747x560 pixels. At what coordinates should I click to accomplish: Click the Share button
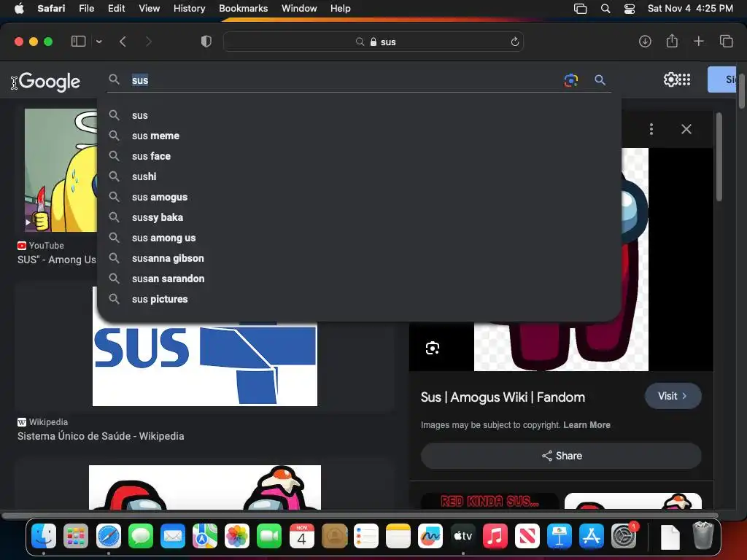(561, 456)
